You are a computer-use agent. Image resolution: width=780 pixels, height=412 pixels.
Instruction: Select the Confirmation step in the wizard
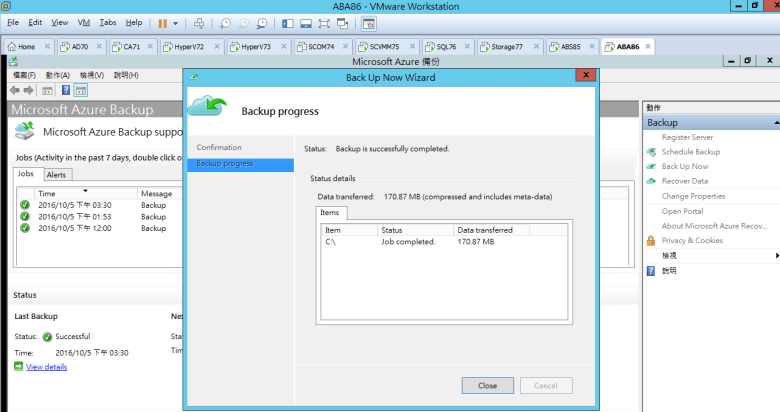219,148
